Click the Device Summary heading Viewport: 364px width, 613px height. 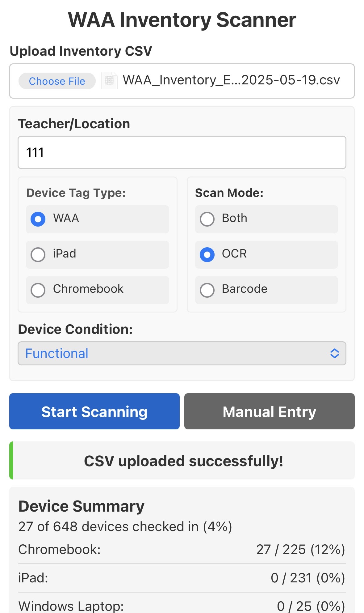tap(82, 506)
